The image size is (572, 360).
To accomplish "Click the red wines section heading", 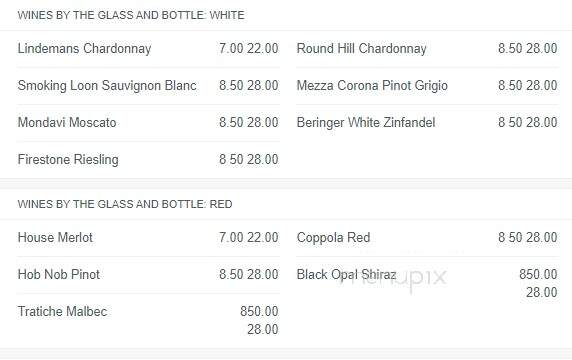I will (x=125, y=204).
